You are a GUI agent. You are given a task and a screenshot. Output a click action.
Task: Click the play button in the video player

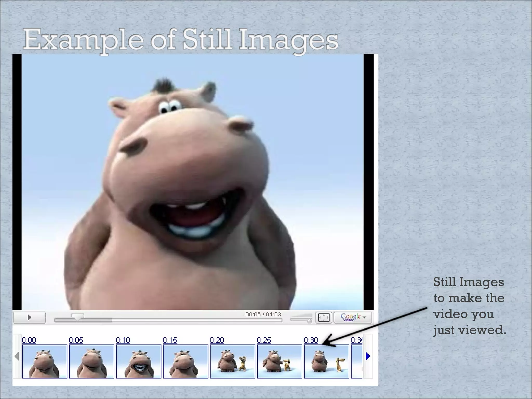pyautogui.click(x=29, y=317)
